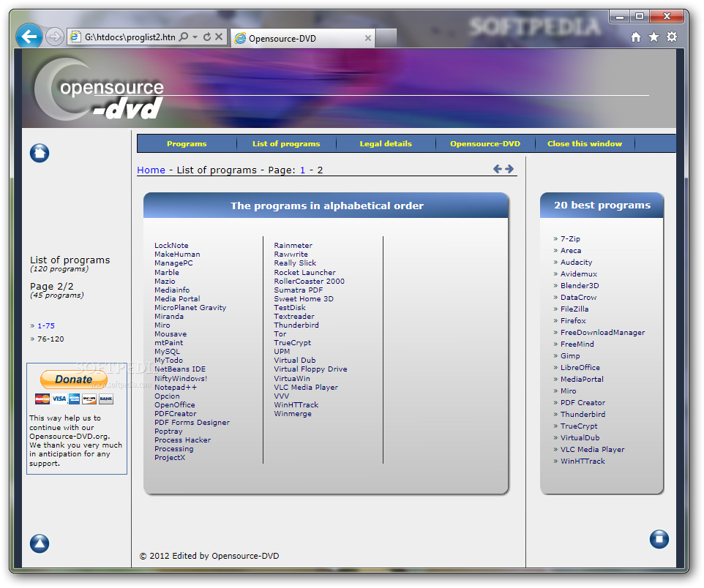The width and height of the screenshot is (704, 588).
Task: Open MakeHuman program entry
Action: pos(177,254)
